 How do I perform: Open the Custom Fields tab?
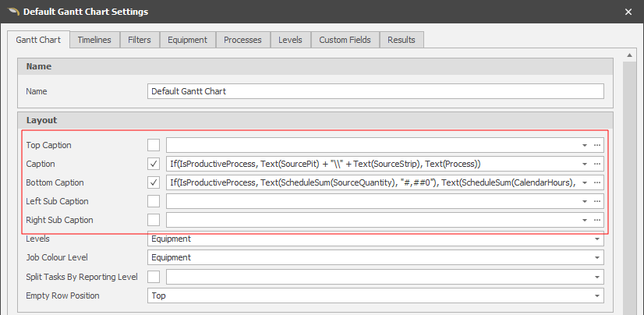pyautogui.click(x=345, y=40)
